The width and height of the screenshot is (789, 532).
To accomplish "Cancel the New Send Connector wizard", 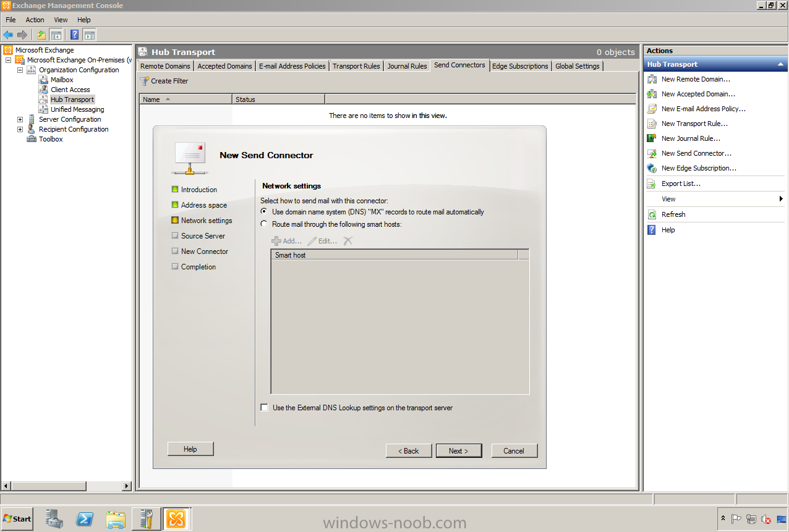I will click(514, 451).
